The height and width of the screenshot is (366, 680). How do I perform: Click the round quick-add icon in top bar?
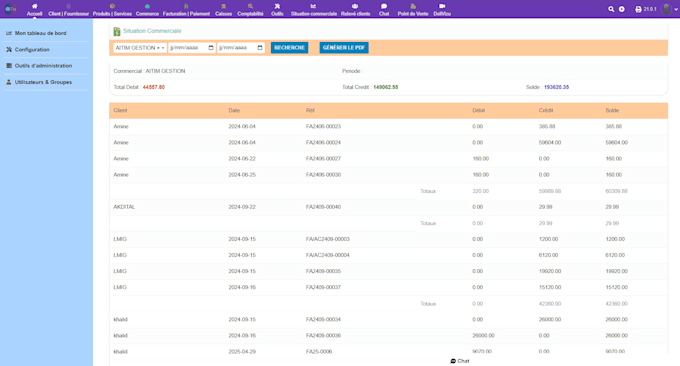point(622,9)
